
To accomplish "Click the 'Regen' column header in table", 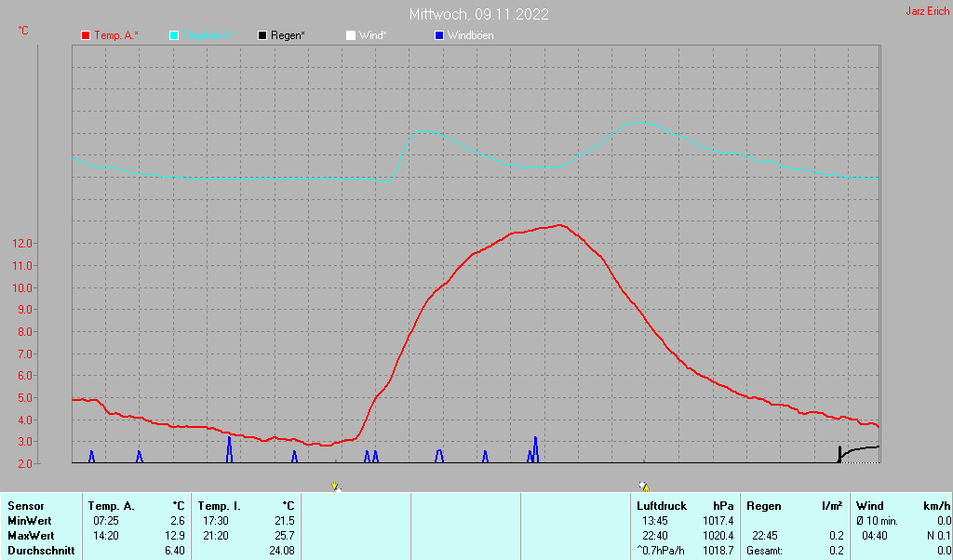I will [x=764, y=506].
